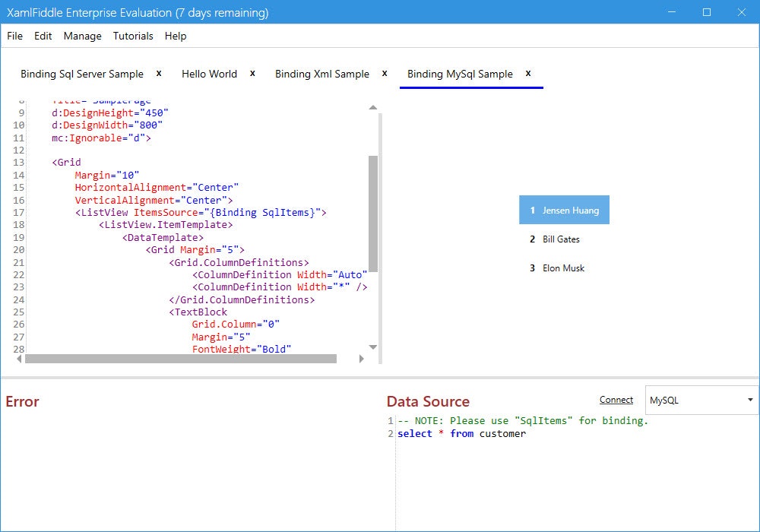Click the vertical scrollbar thumb in code editor

click(x=372, y=214)
